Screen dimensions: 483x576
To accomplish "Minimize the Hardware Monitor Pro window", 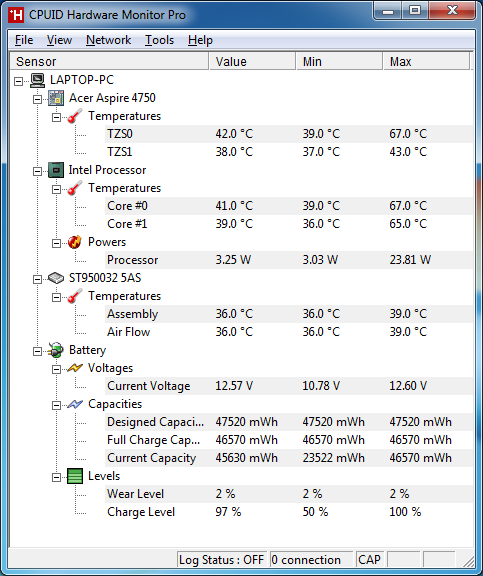I will pos(388,11).
